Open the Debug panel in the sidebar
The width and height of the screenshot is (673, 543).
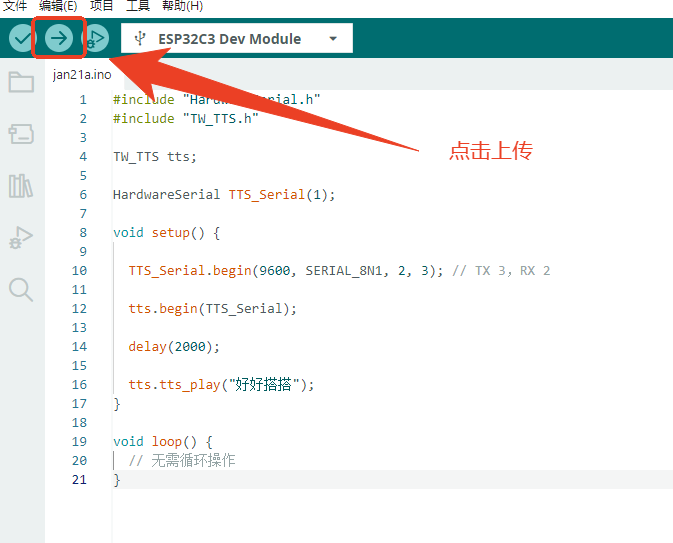click(21, 237)
